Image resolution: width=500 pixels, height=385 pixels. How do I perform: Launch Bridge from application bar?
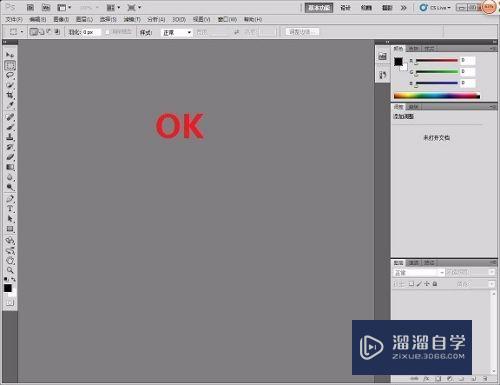tap(30, 7)
